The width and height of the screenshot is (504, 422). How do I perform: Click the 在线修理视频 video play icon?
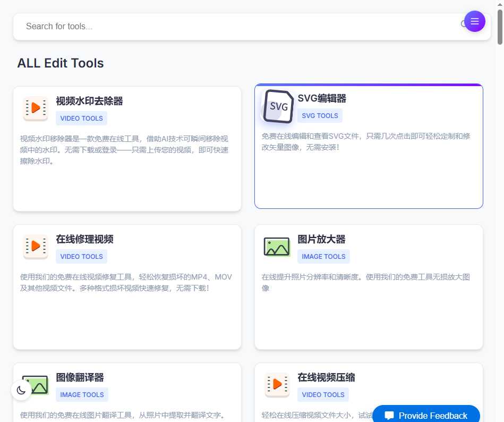coord(35,246)
